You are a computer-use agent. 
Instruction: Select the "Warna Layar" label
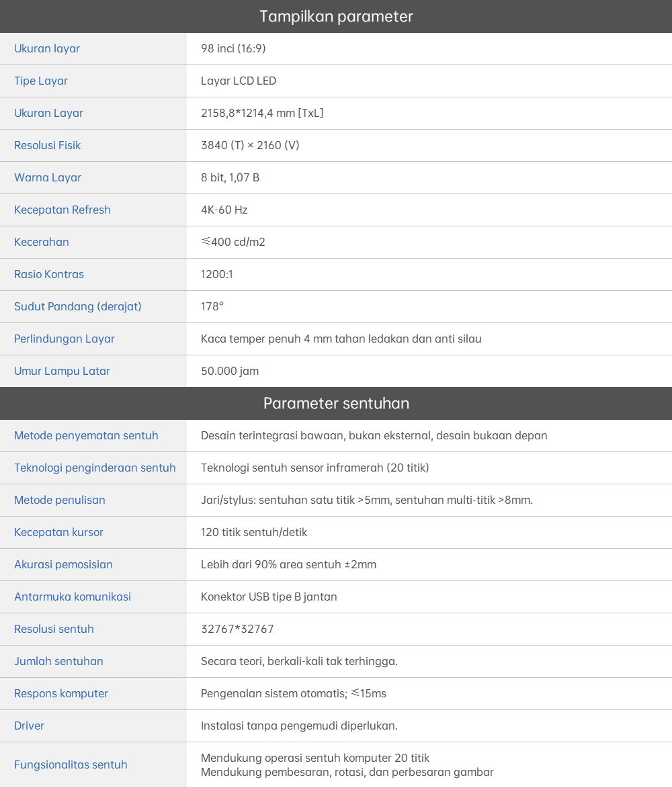[48, 177]
